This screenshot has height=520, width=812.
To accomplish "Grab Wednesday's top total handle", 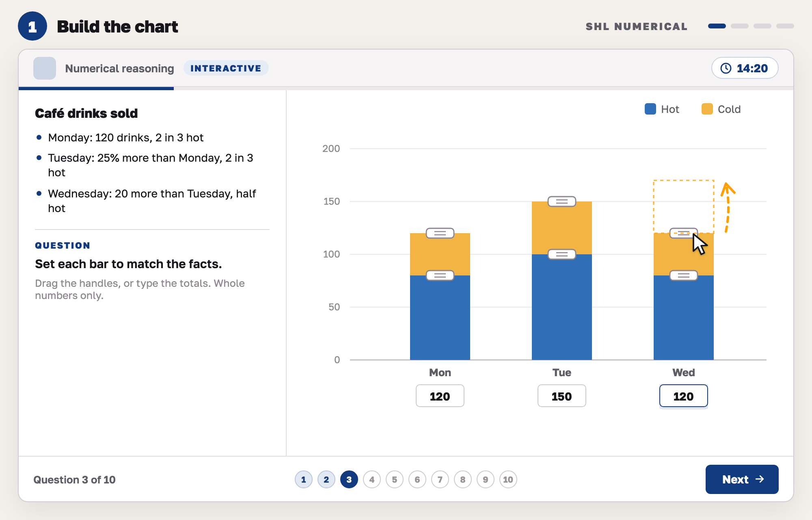I will coord(684,233).
